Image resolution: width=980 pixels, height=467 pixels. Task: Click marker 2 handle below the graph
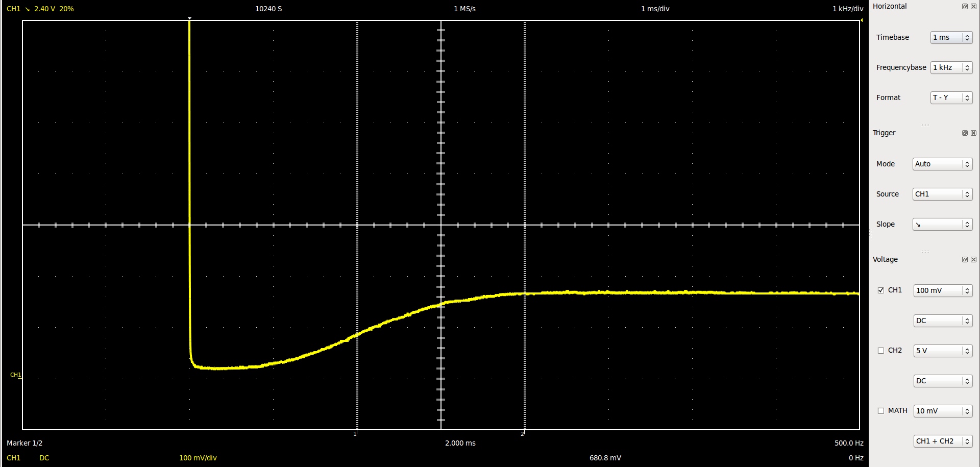tap(523, 433)
